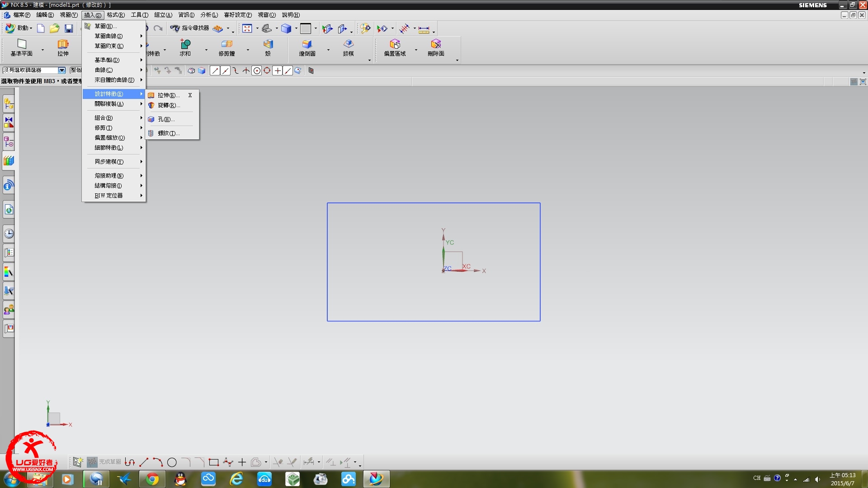Expand the 草圖曲線 submenu

[x=114, y=36]
